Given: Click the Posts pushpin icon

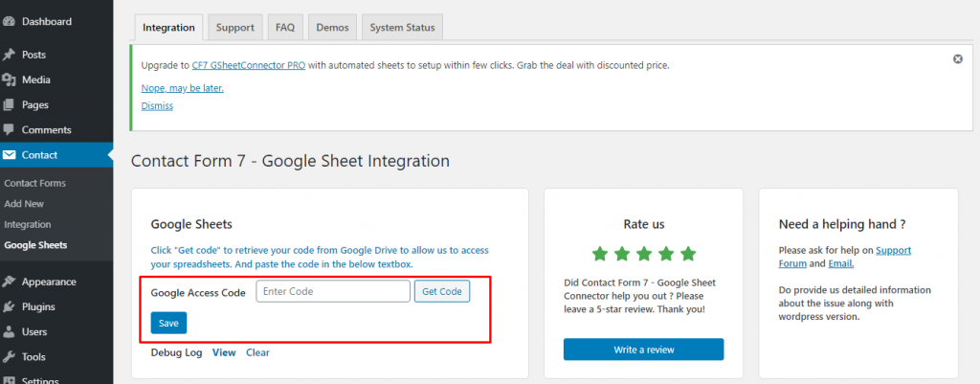Looking at the screenshot, I should pos(9,55).
